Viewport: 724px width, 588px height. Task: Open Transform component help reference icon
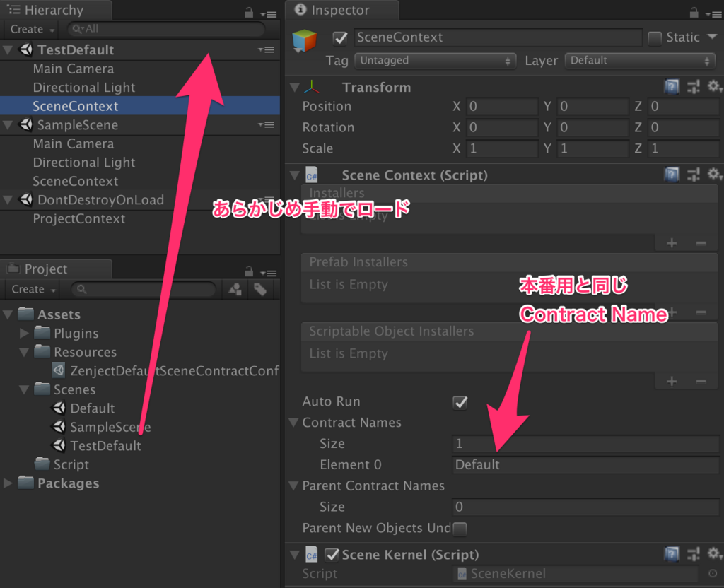672,86
